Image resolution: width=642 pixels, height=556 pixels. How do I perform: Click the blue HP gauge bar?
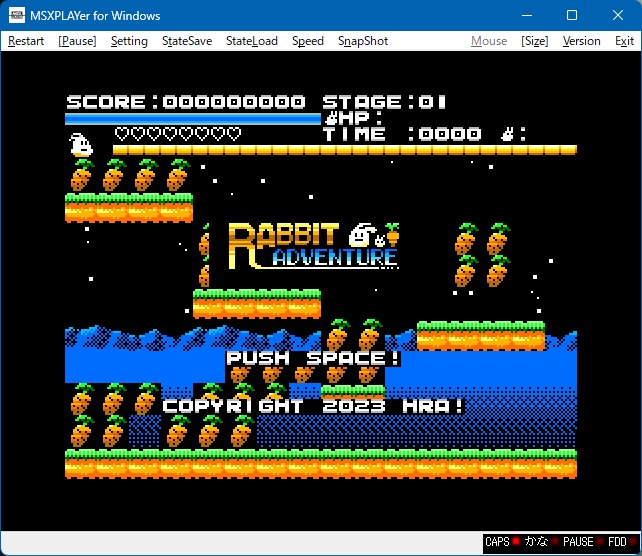(193, 118)
